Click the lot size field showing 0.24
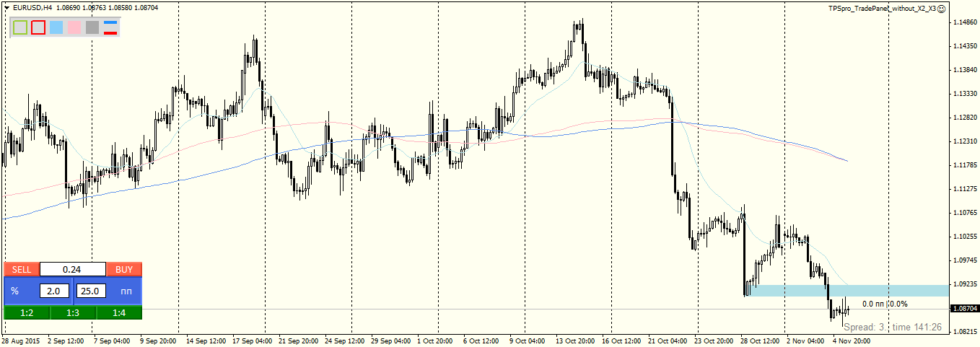980x347 pixels. click(72, 270)
